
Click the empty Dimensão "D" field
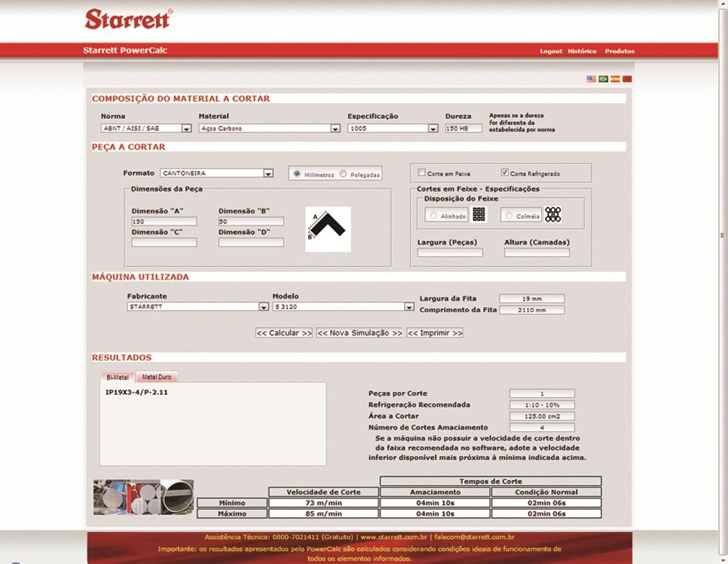(251, 243)
